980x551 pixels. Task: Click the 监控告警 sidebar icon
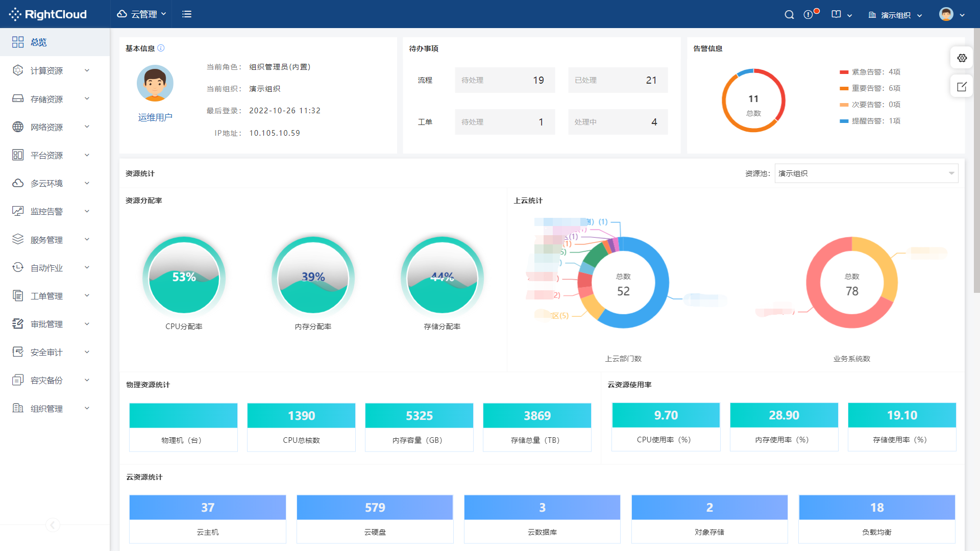tap(18, 211)
